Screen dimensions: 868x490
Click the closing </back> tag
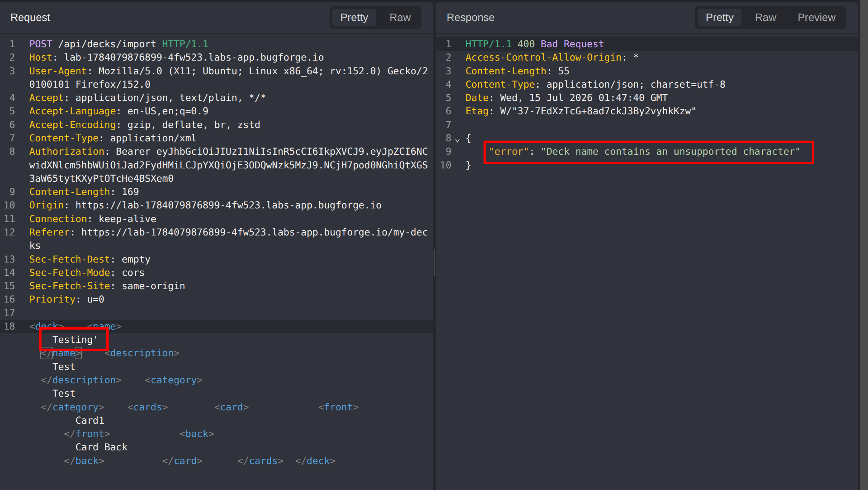click(84, 461)
